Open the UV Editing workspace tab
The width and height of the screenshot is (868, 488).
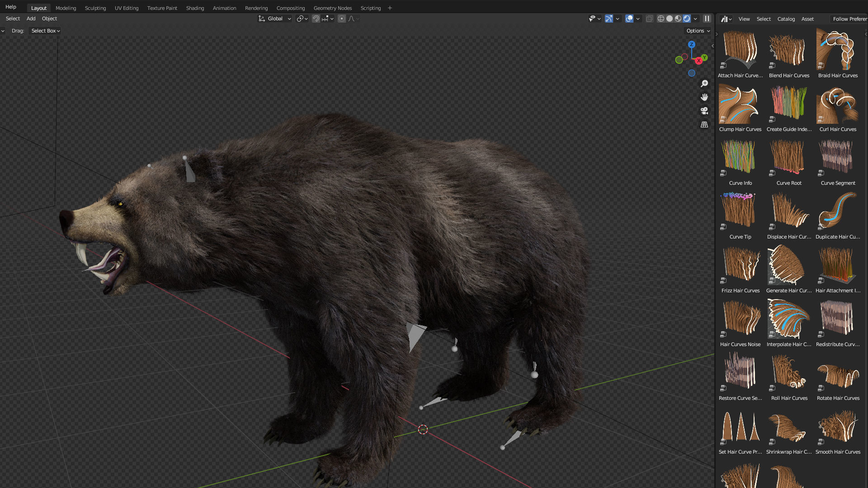click(127, 8)
